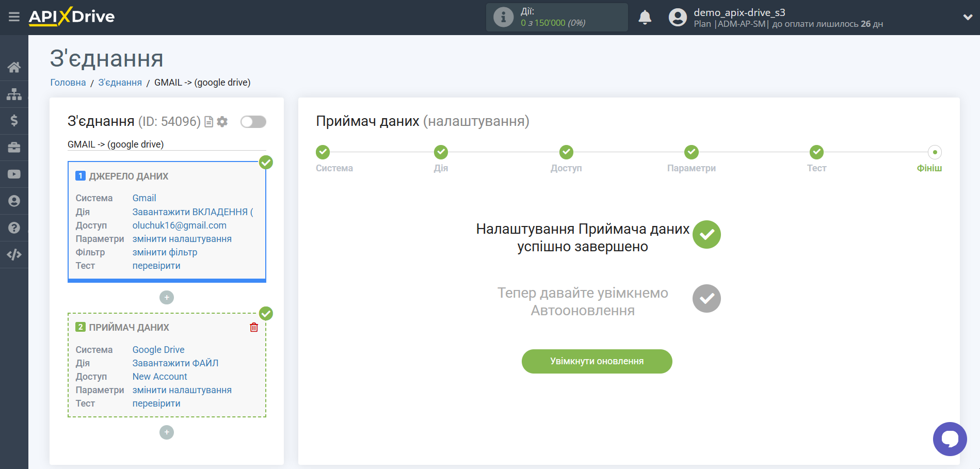The width and height of the screenshot is (980, 469).
Task: Open the connections diagram sidebar icon
Action: point(14,94)
